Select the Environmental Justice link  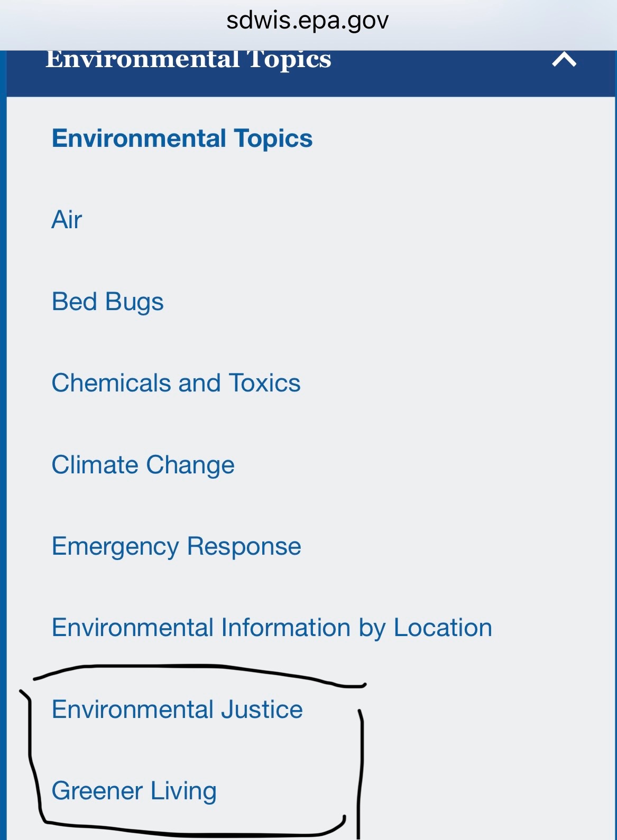pyautogui.click(x=177, y=710)
